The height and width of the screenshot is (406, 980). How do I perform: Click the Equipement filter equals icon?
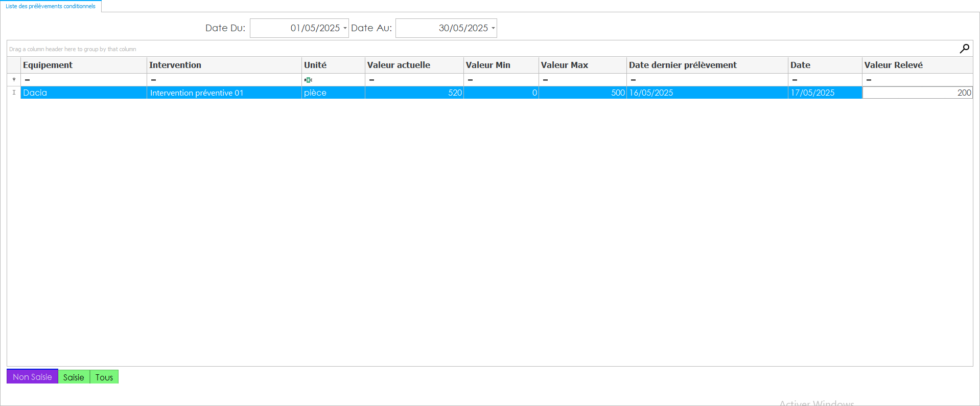[x=28, y=80]
